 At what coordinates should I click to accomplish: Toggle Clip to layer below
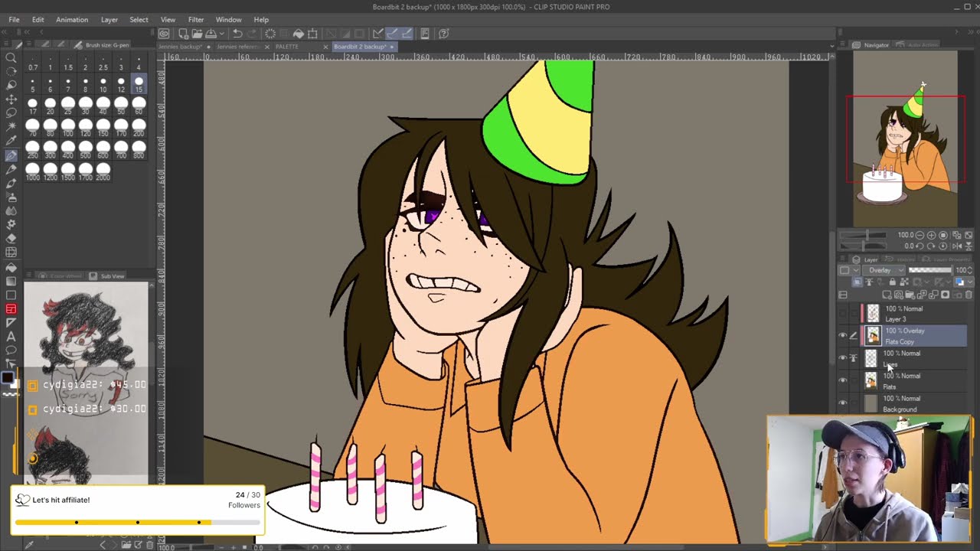click(857, 282)
